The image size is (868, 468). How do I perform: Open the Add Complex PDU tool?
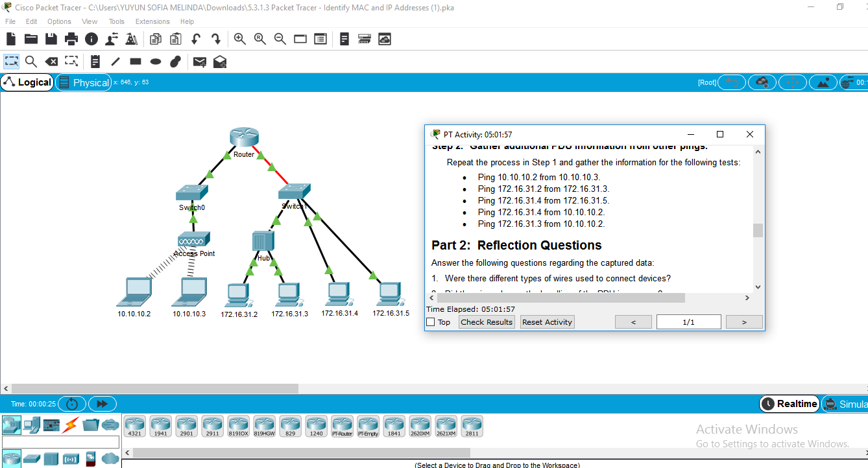pos(220,62)
